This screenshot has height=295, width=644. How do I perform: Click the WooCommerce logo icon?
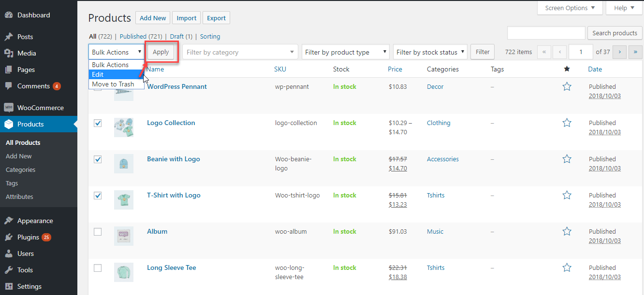pyautogui.click(x=9, y=108)
